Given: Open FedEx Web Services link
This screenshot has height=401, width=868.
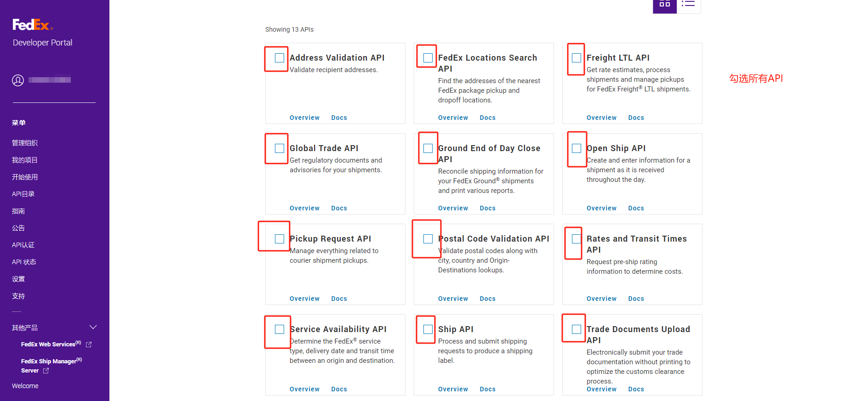Looking at the screenshot, I should 51,345.
